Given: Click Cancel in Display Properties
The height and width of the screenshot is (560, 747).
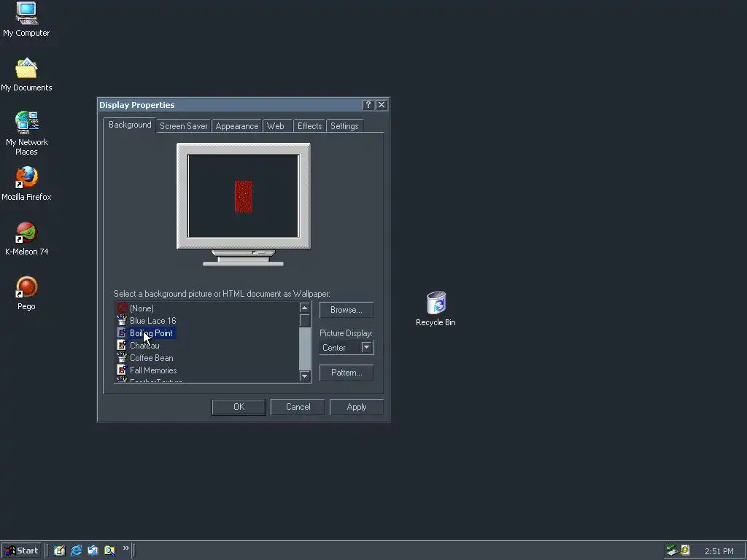Looking at the screenshot, I should [298, 407].
